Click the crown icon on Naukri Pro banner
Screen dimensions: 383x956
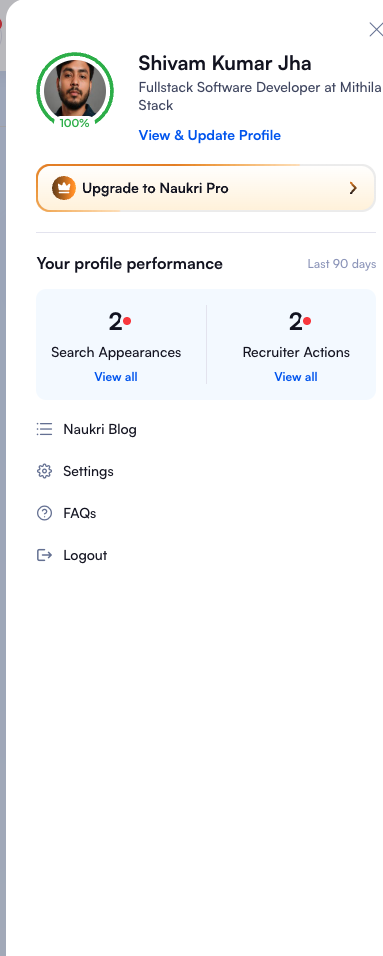pyautogui.click(x=64, y=188)
